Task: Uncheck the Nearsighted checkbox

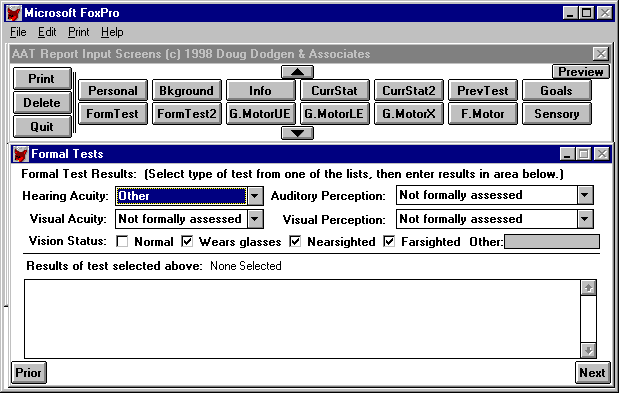Action: [295, 241]
